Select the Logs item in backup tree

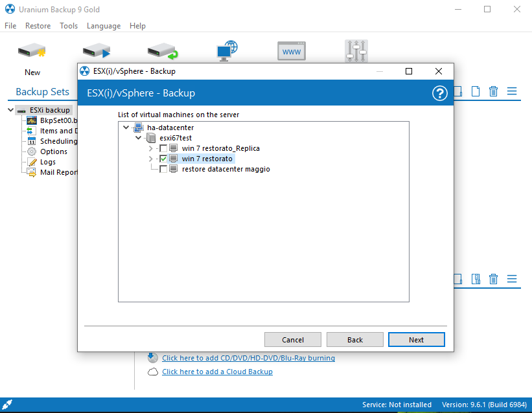coord(48,162)
